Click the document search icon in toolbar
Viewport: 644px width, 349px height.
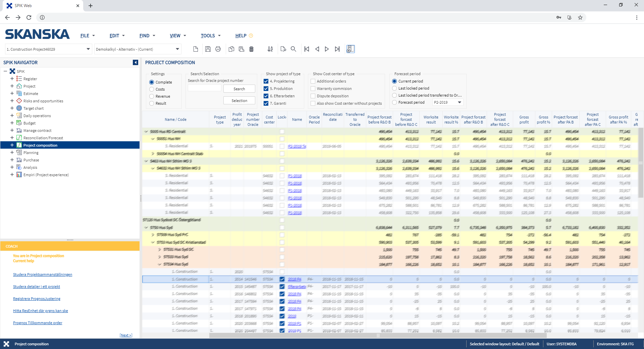point(283,49)
